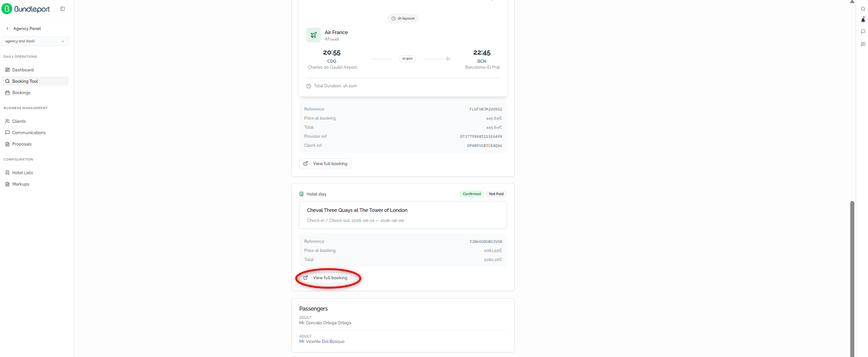868x357 pixels.
Task: Click passenger Mr. Gonzalo Ortega Ortega
Action: coord(325,323)
